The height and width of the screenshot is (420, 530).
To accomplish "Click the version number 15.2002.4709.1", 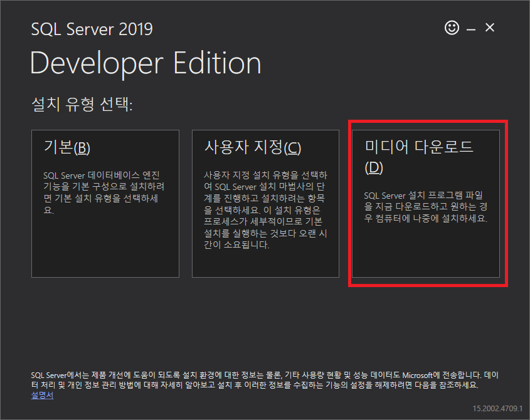I will click(497, 409).
